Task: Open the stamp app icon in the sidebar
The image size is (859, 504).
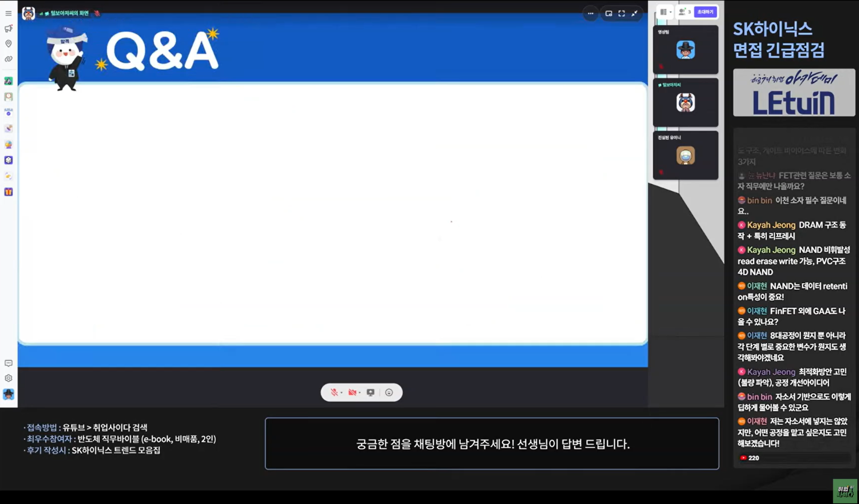Action: (9, 128)
